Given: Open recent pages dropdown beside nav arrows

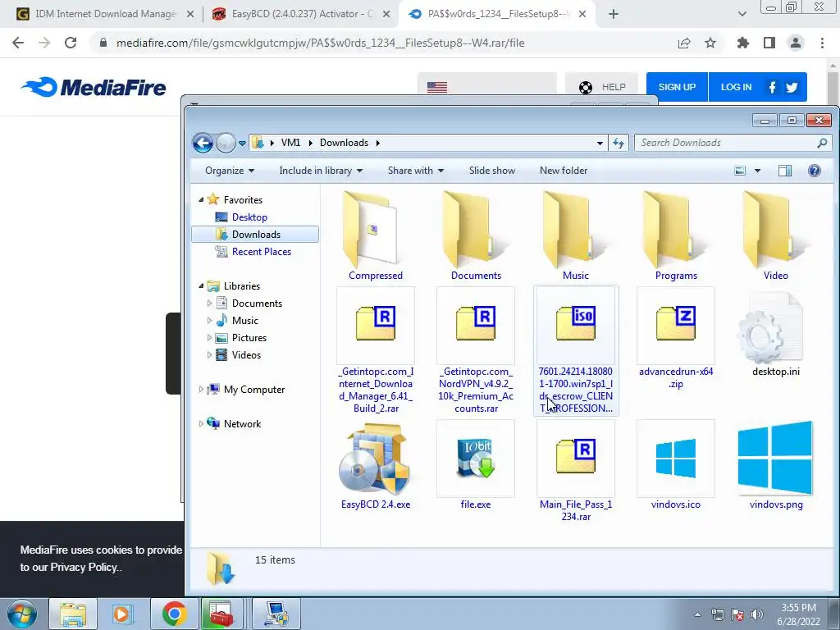Looking at the screenshot, I should tap(242, 144).
